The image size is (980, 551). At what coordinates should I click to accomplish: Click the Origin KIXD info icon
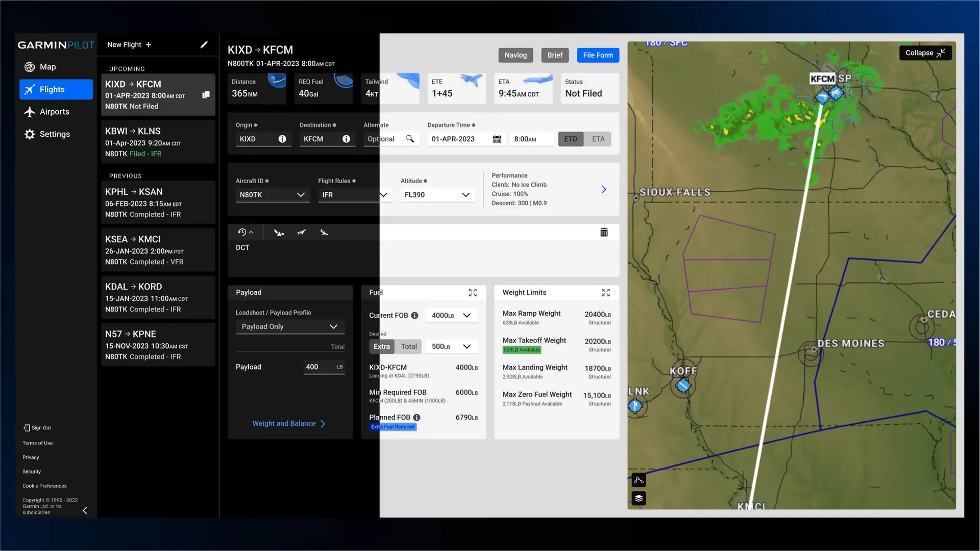[x=282, y=139]
